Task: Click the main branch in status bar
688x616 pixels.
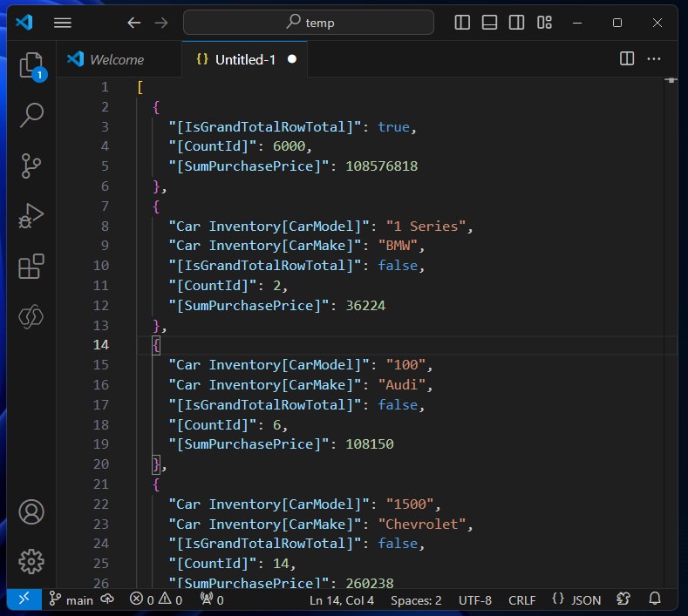Action: pos(72,599)
